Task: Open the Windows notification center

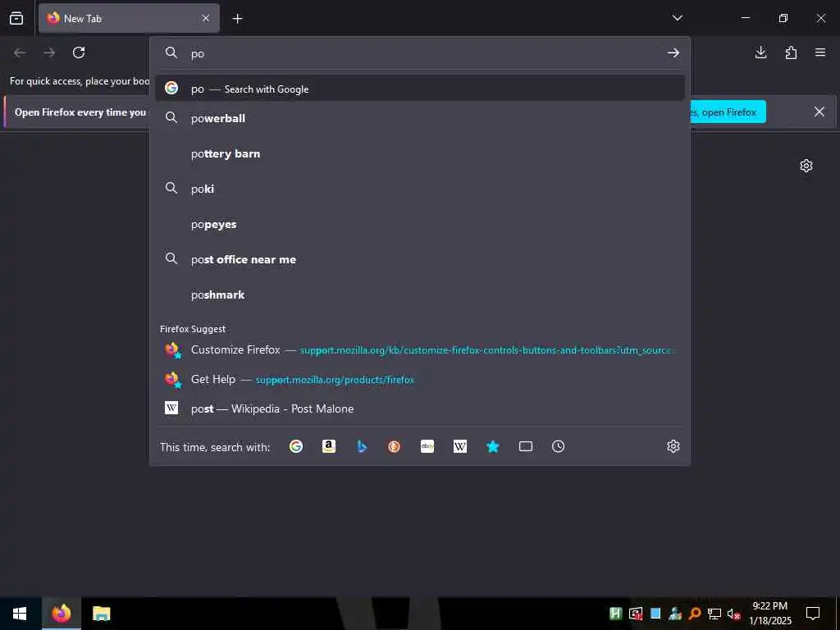Action: (x=813, y=613)
